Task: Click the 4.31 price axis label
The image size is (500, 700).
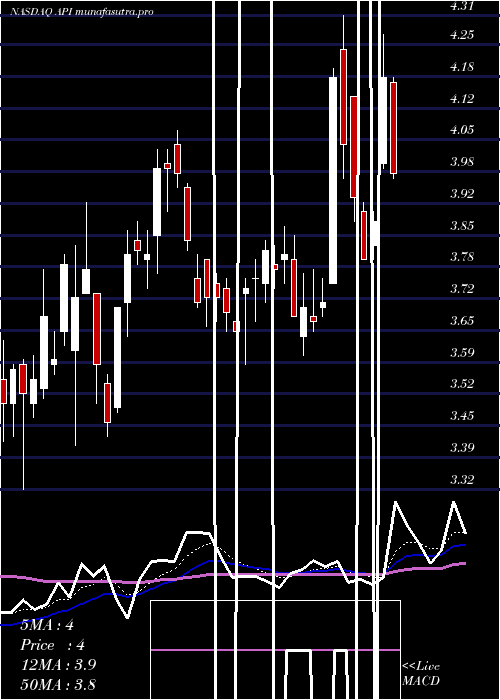Action: pyautogui.click(x=463, y=7)
